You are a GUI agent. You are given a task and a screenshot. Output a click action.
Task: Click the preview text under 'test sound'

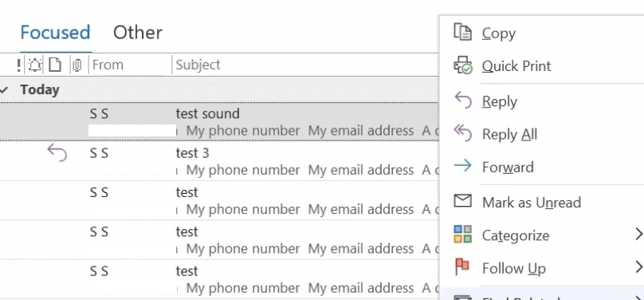308,131
